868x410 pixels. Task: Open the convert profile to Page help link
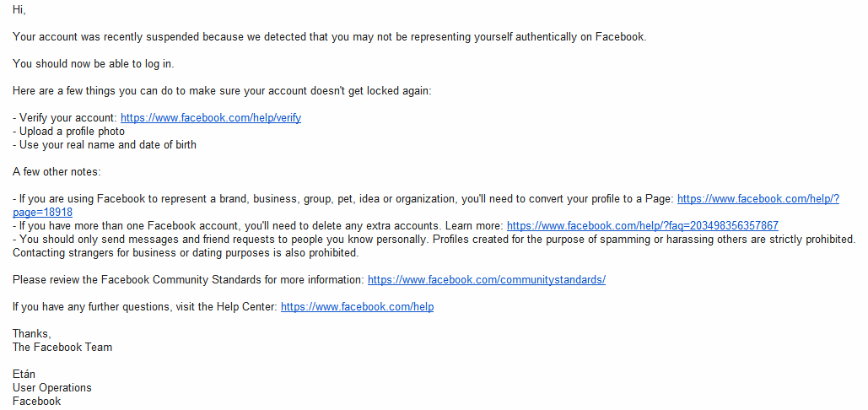coord(757,198)
